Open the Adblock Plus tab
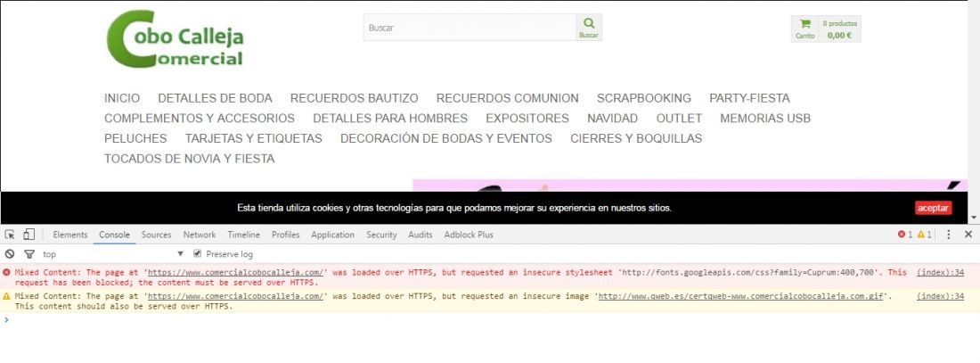 click(469, 235)
